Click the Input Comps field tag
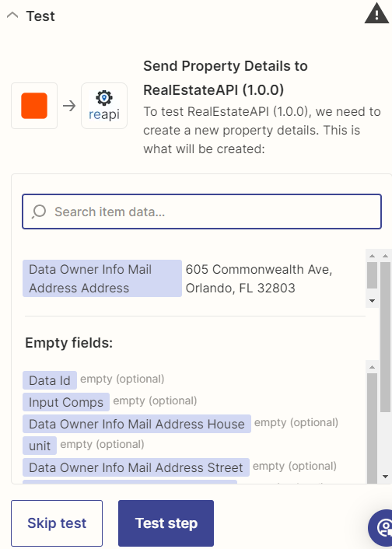The image size is (392, 549). pyautogui.click(x=66, y=402)
